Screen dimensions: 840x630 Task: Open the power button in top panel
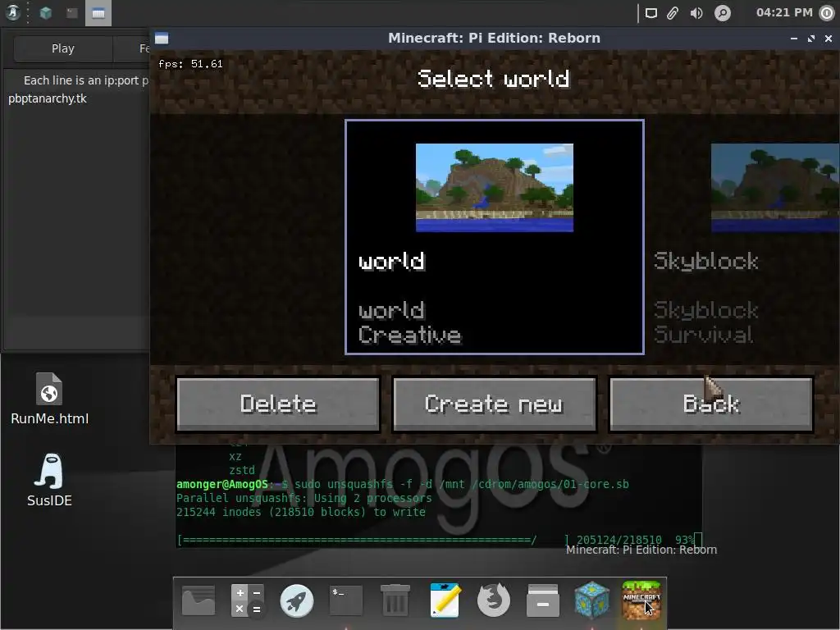(827, 13)
